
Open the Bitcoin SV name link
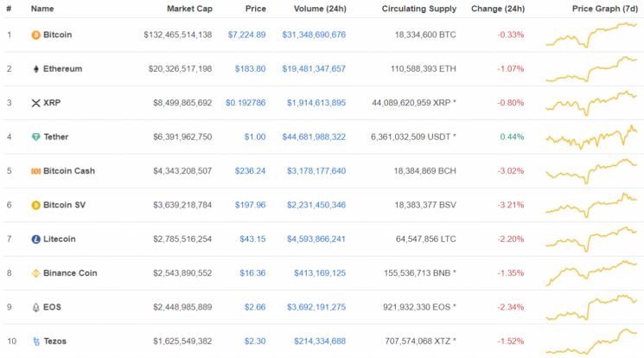[65, 205]
